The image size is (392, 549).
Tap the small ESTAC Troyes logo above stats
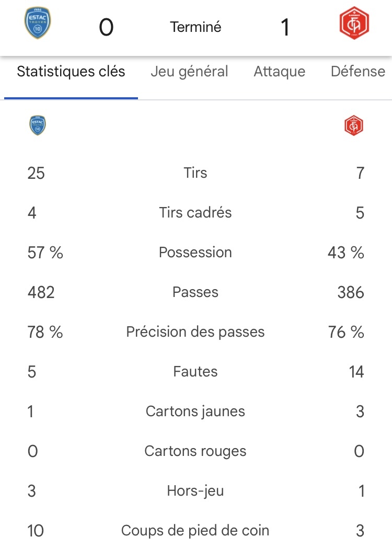coord(38,125)
